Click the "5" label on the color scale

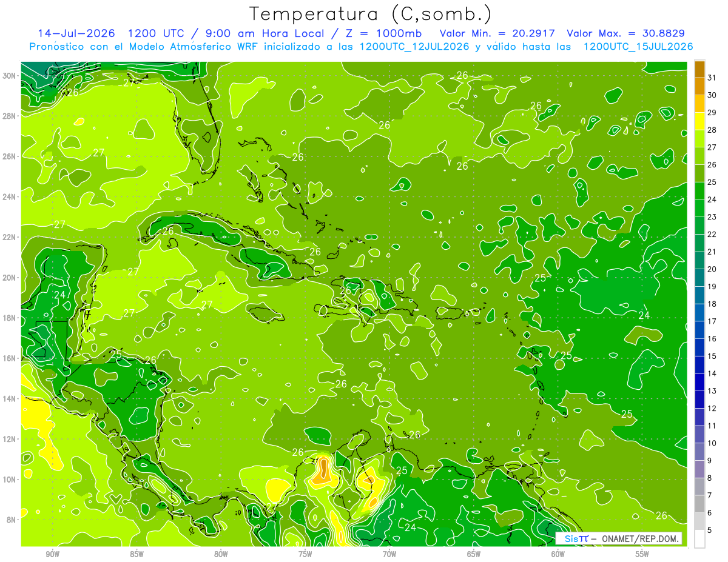click(x=710, y=530)
